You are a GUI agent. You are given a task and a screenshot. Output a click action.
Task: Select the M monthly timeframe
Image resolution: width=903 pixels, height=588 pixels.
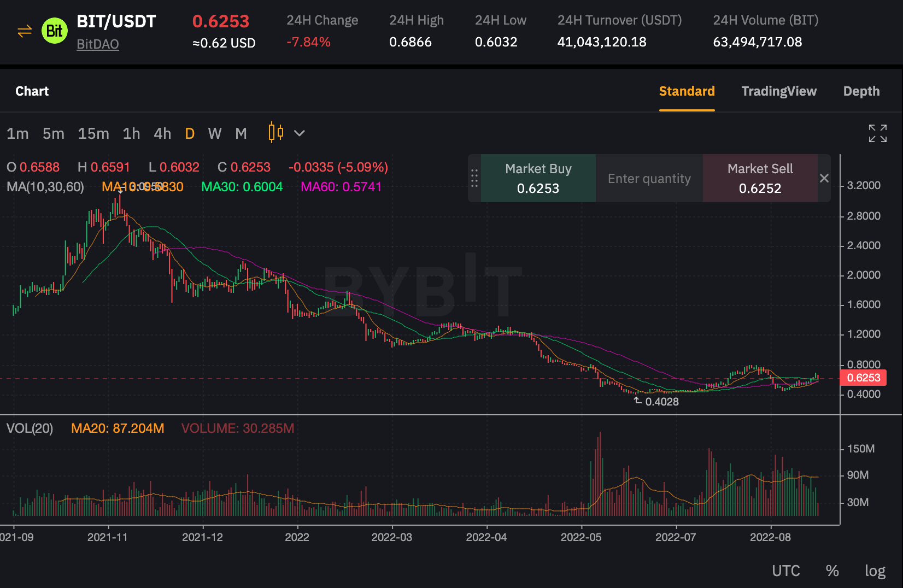[241, 133]
